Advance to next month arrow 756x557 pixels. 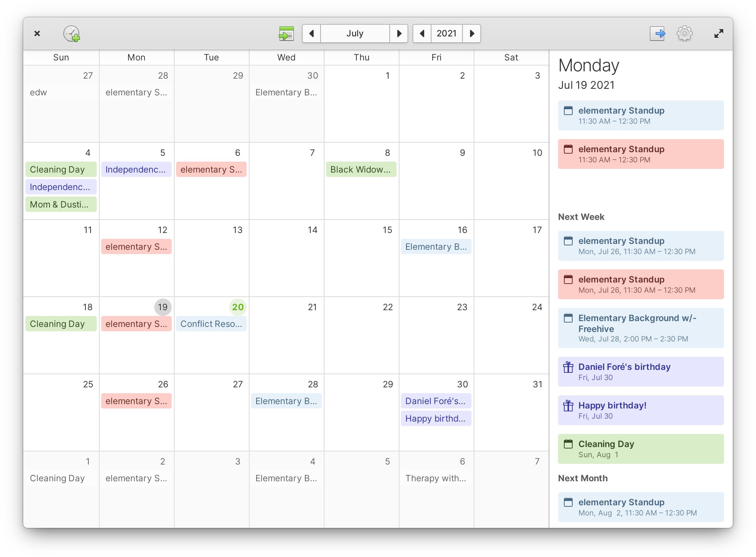pos(399,34)
